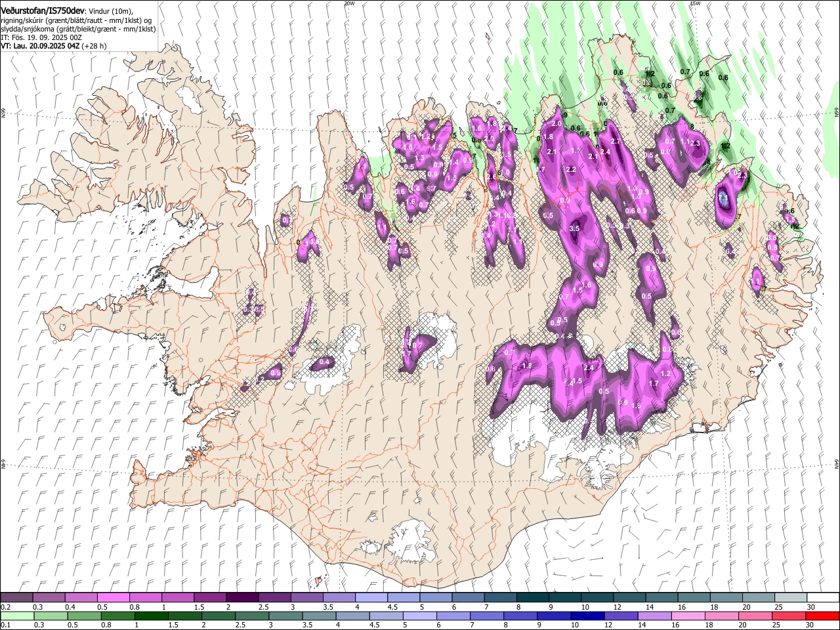Pick the top legend swatch between 18 and 20
The width and height of the screenshot is (840, 630).
726,598
